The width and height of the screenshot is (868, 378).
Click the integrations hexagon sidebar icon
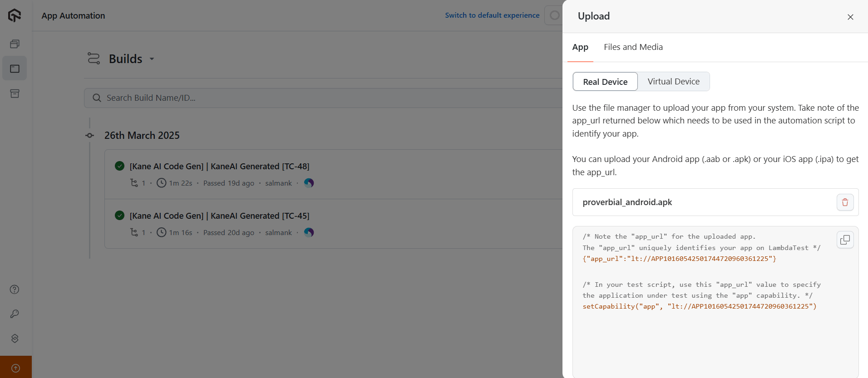[x=15, y=339]
